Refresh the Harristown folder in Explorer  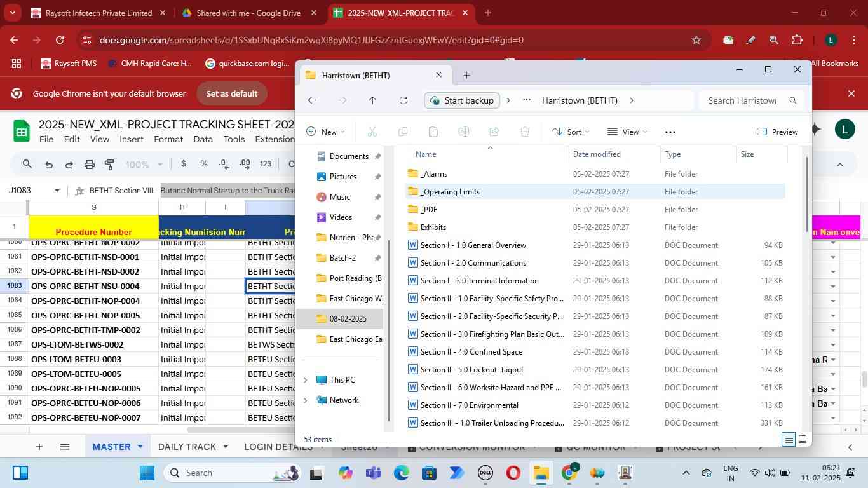tap(403, 100)
